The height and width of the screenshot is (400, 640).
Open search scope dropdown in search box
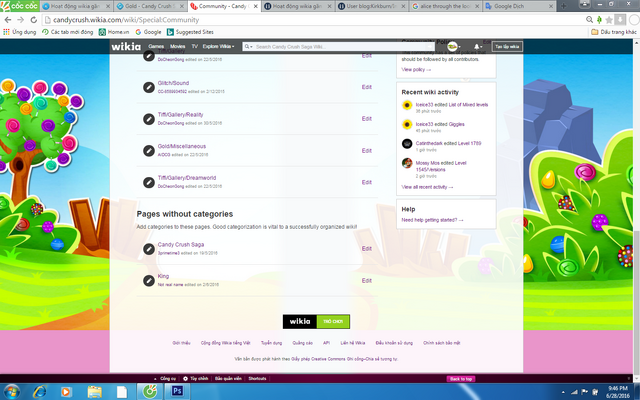[x=248, y=47]
